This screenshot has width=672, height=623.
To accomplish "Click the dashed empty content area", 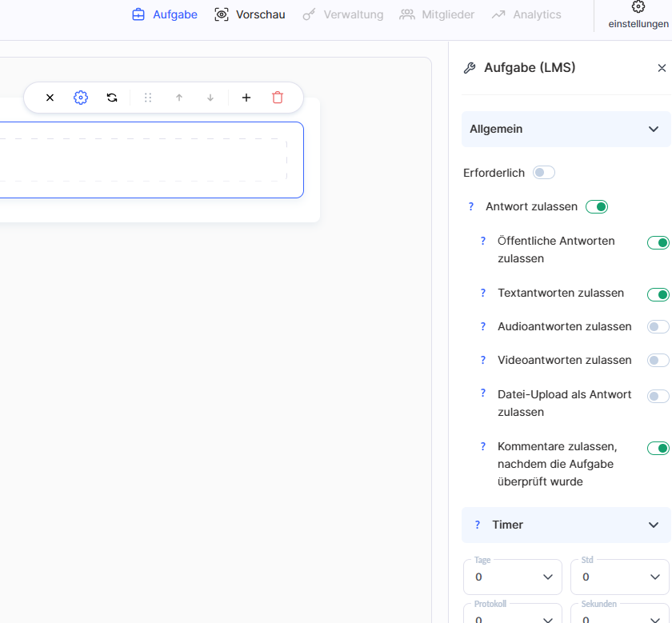I will [x=144, y=160].
